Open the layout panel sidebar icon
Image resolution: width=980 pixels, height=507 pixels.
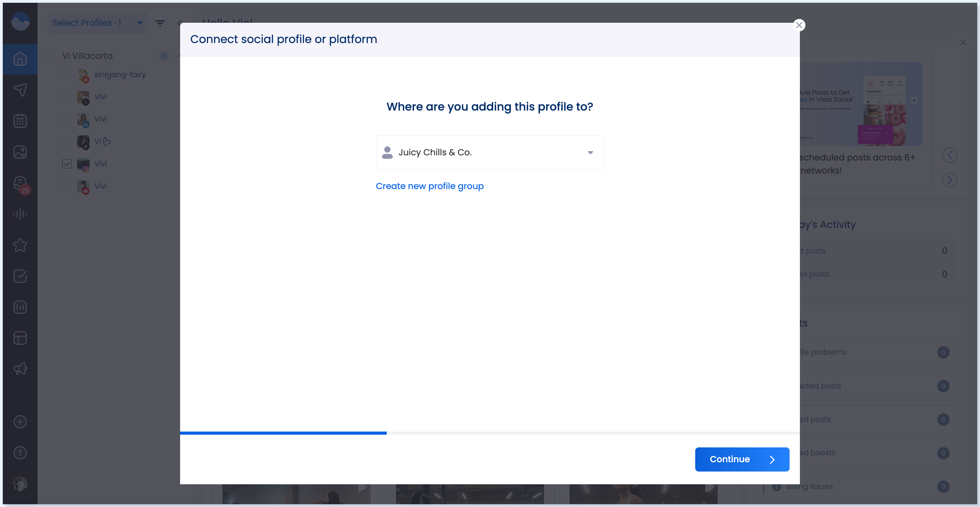click(x=20, y=338)
